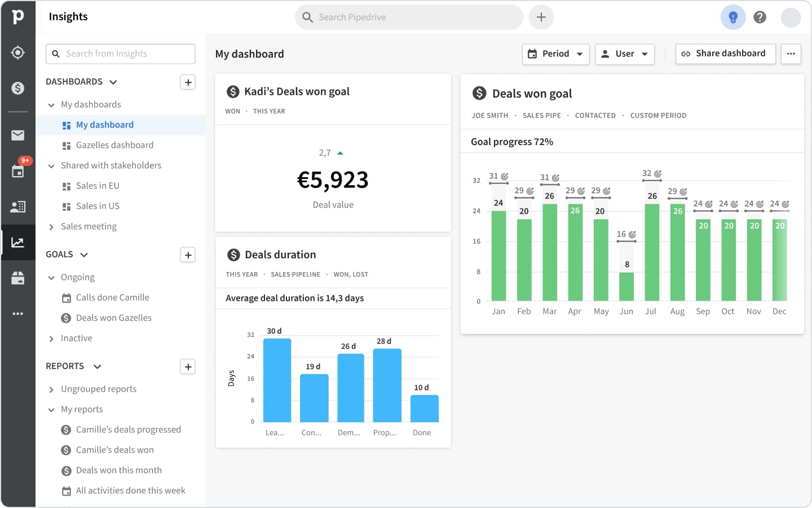The height and width of the screenshot is (508, 812).
Task: Click Average deal duration is 14,3 days
Action: pyautogui.click(x=294, y=298)
